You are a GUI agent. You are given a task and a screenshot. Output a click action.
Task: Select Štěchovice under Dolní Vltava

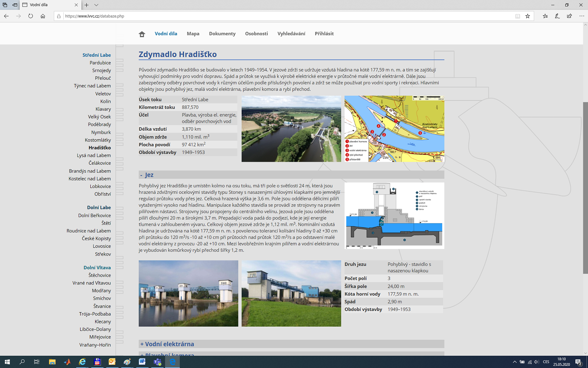pyautogui.click(x=99, y=275)
